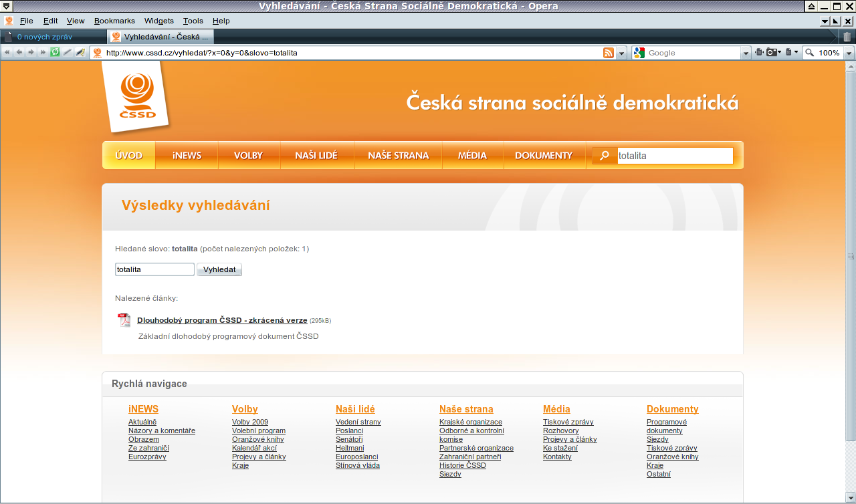The width and height of the screenshot is (856, 504).
Task: Open the MÉDIA navigation item
Action: click(472, 155)
